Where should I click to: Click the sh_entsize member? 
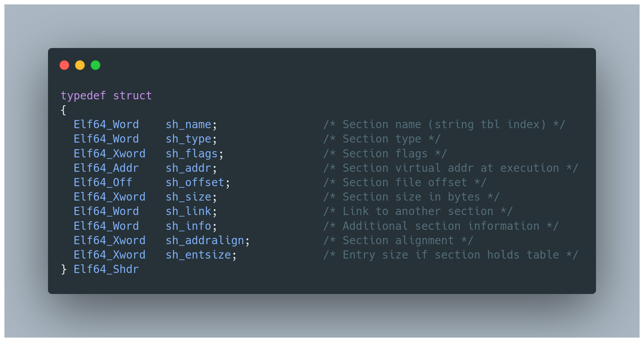pyautogui.click(x=198, y=255)
